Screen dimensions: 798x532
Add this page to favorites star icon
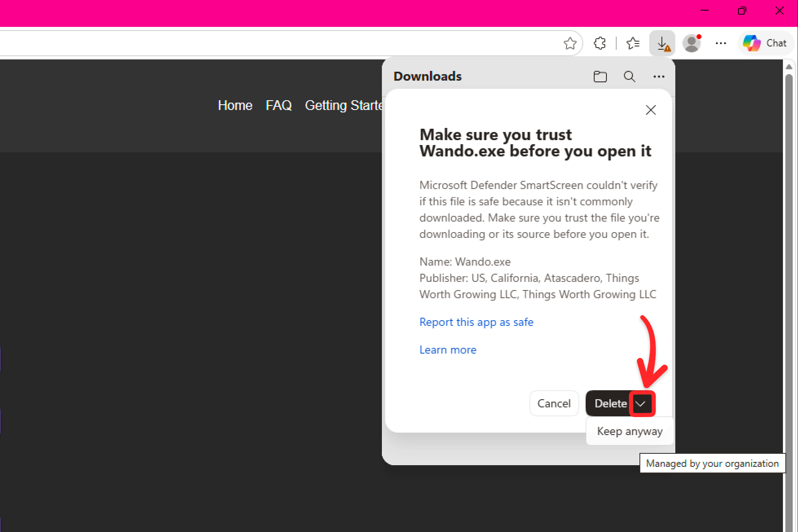(570, 43)
